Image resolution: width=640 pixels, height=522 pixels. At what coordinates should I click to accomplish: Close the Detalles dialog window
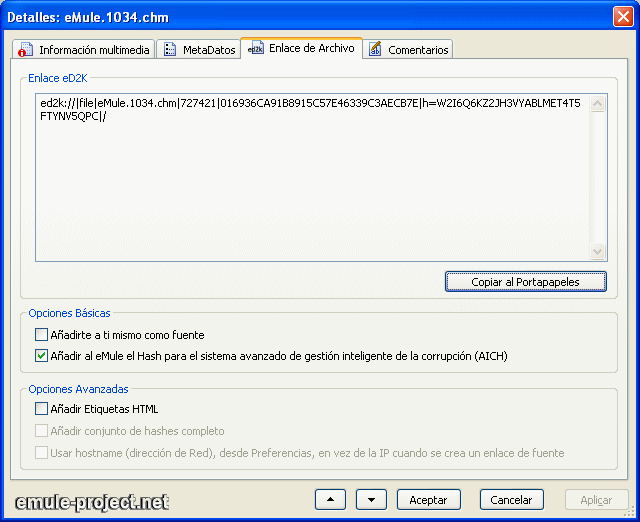pyautogui.click(x=623, y=15)
